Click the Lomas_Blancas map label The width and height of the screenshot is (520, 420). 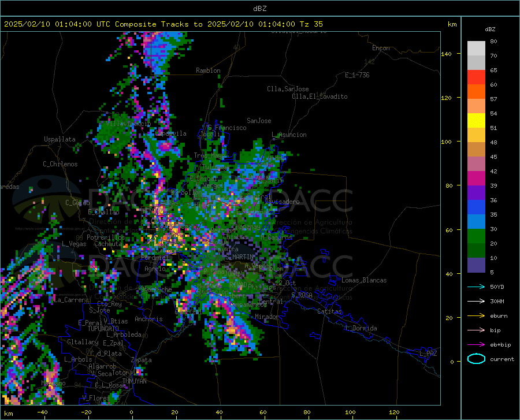tap(364, 280)
